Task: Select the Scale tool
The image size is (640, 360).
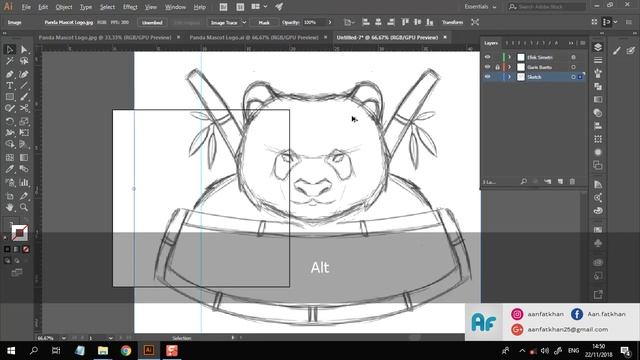Action: tap(24, 121)
